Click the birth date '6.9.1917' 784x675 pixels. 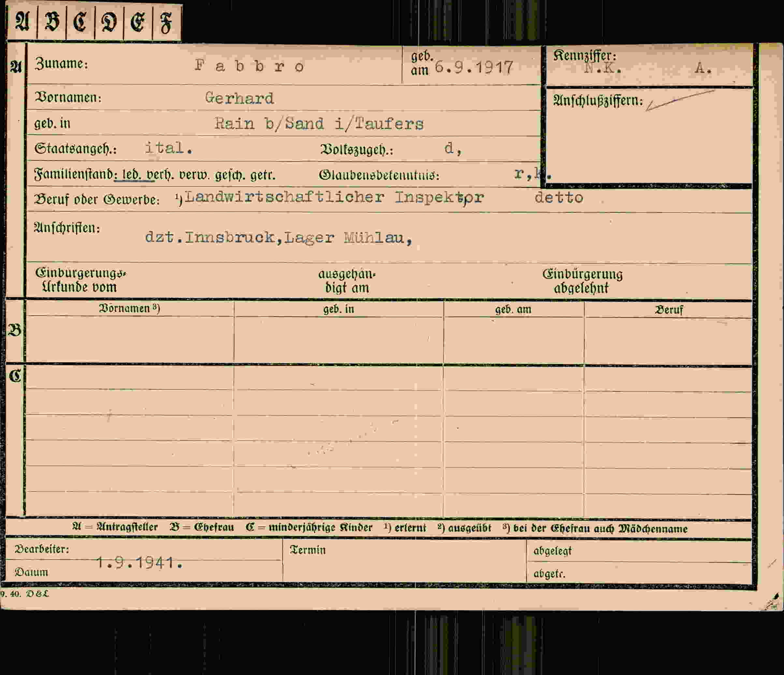(x=474, y=67)
